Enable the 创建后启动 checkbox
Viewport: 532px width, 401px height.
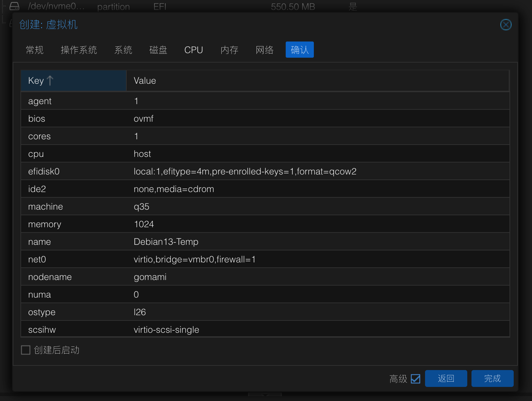26,350
